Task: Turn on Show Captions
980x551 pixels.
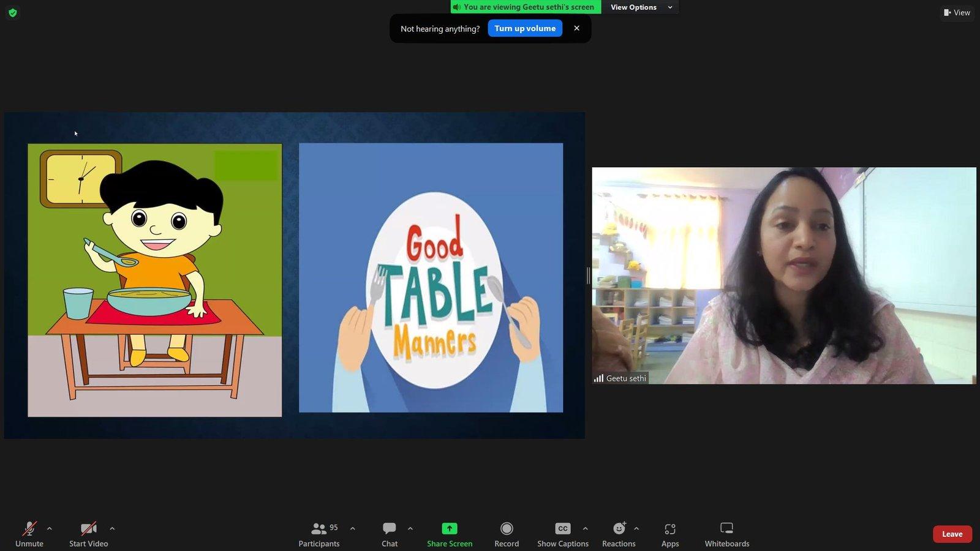Action: point(563,534)
